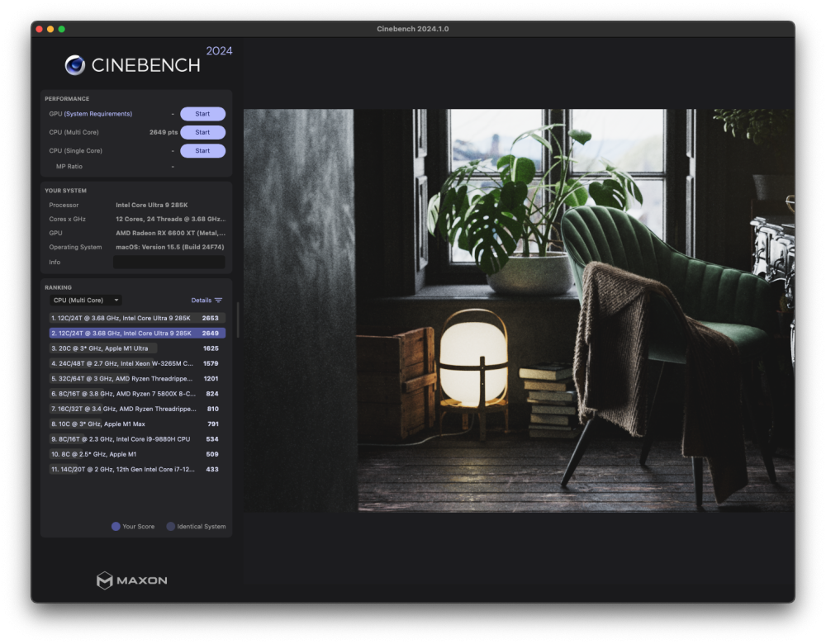Select the AMD Ryzen 7 5800X row
This screenshot has height=644, width=826.
click(x=137, y=394)
